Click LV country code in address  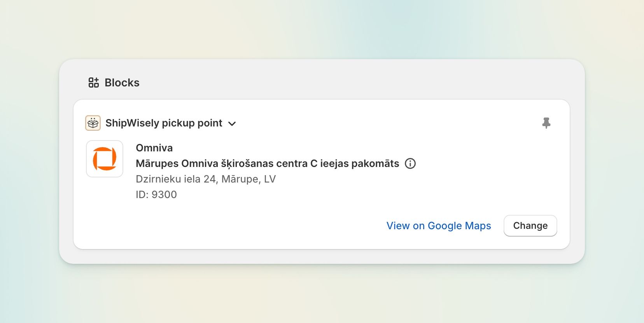coord(270,179)
